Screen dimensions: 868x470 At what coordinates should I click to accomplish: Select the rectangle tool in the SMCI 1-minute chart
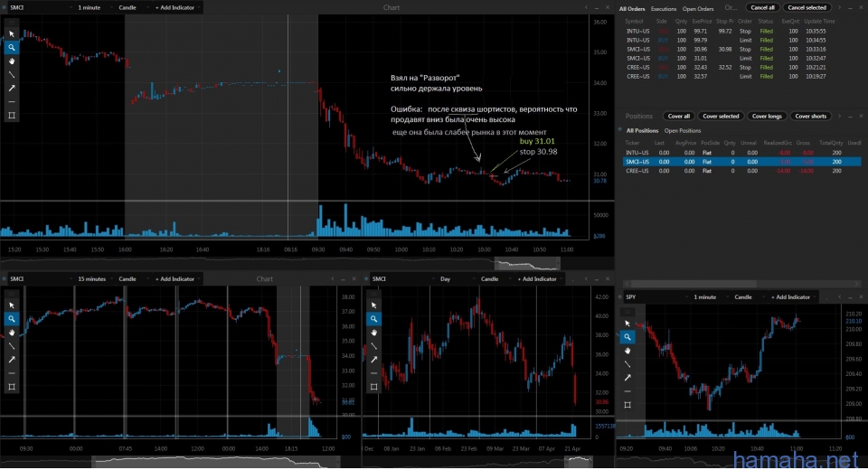(x=12, y=115)
